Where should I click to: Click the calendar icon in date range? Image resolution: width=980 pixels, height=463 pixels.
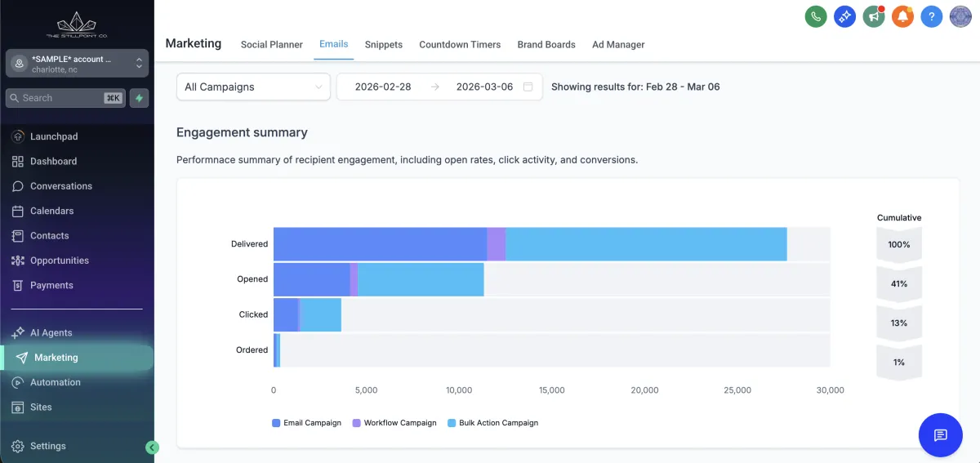click(x=528, y=87)
